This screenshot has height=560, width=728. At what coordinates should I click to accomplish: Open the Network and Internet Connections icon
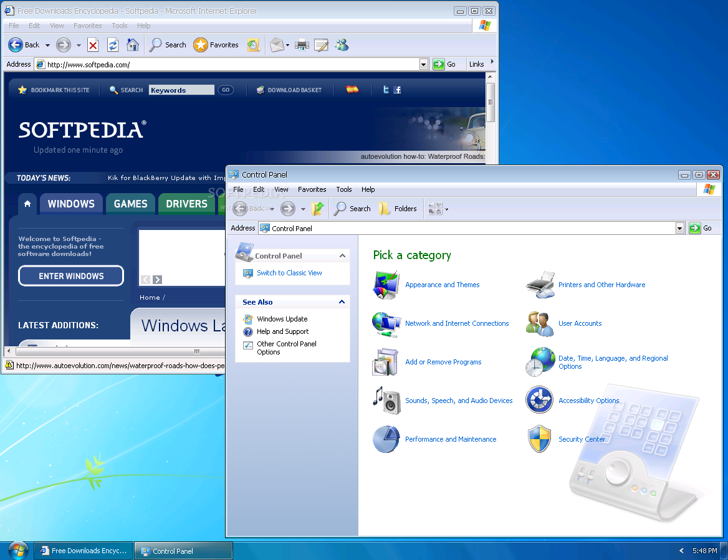click(386, 324)
